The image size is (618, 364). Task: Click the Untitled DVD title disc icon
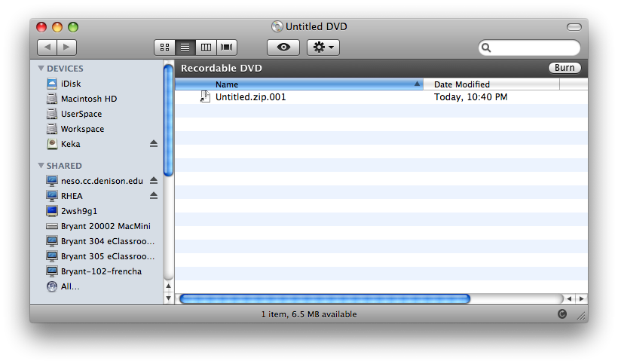[277, 26]
